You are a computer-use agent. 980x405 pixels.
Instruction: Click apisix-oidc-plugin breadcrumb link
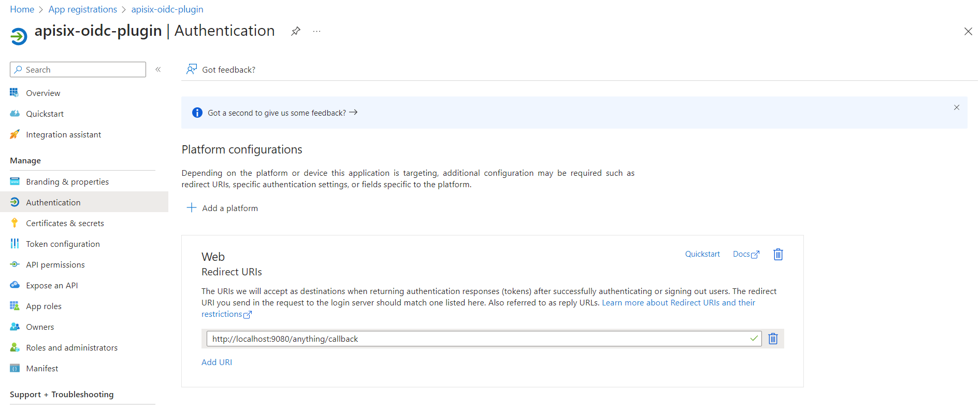point(167,9)
